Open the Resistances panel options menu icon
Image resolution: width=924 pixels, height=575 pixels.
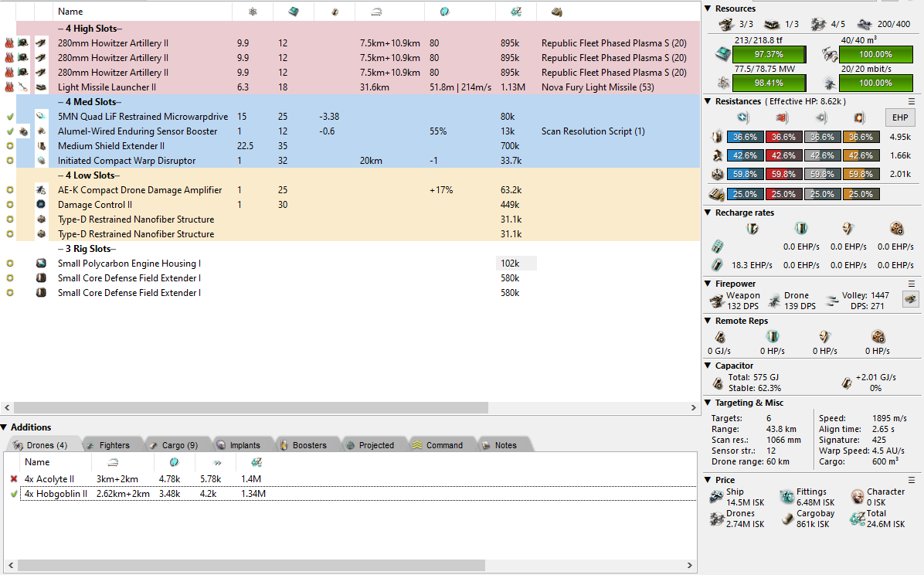(x=911, y=101)
